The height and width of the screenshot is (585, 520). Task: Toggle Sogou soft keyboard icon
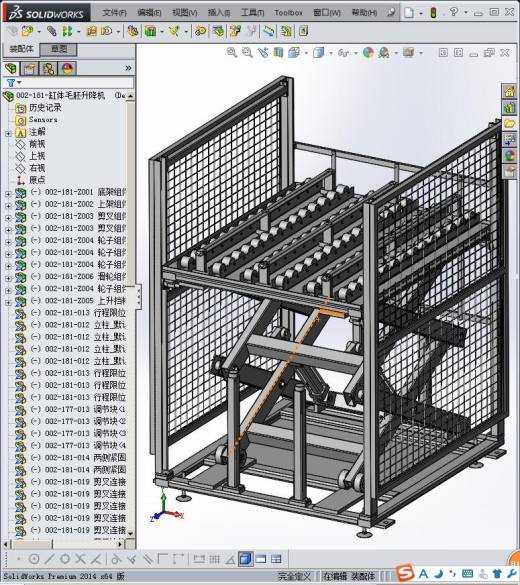pos(468,573)
